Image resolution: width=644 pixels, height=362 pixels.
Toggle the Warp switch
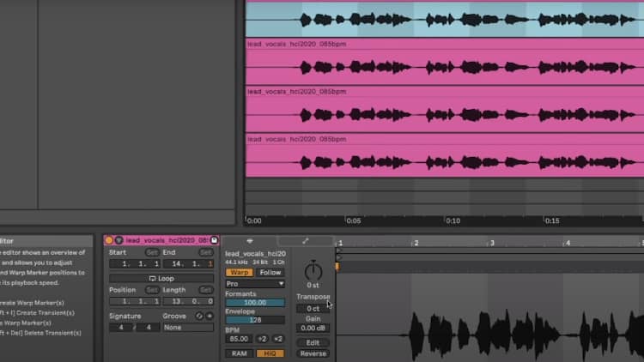pyautogui.click(x=239, y=273)
